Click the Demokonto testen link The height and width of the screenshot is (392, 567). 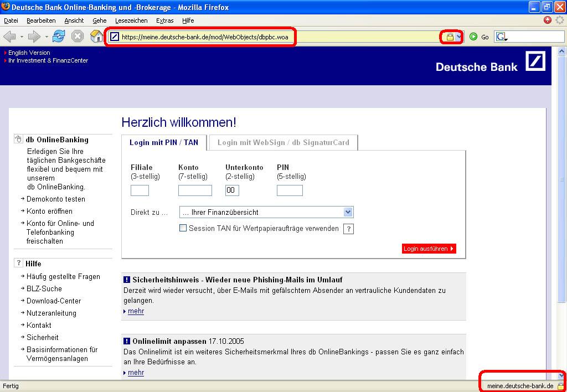click(x=56, y=199)
